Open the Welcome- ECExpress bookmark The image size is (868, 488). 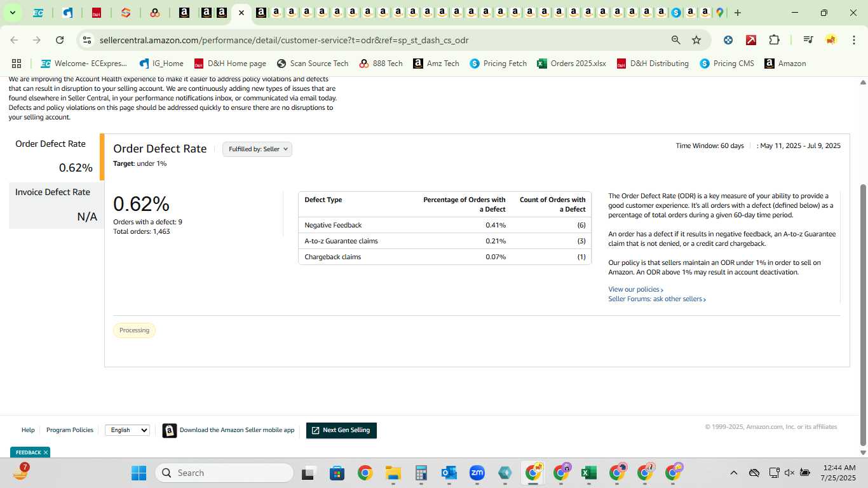[x=84, y=64]
